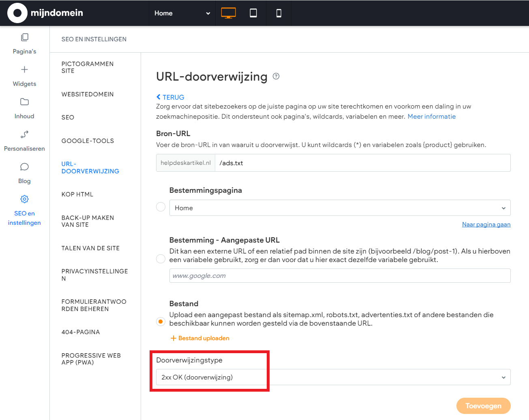Click the Bron-URL input field
The height and width of the screenshot is (420, 529).
point(362,163)
